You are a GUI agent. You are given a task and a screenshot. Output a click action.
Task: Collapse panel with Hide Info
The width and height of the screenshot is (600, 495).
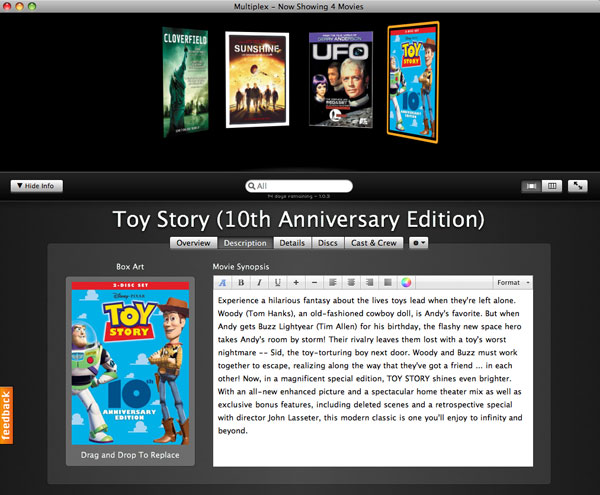37,186
